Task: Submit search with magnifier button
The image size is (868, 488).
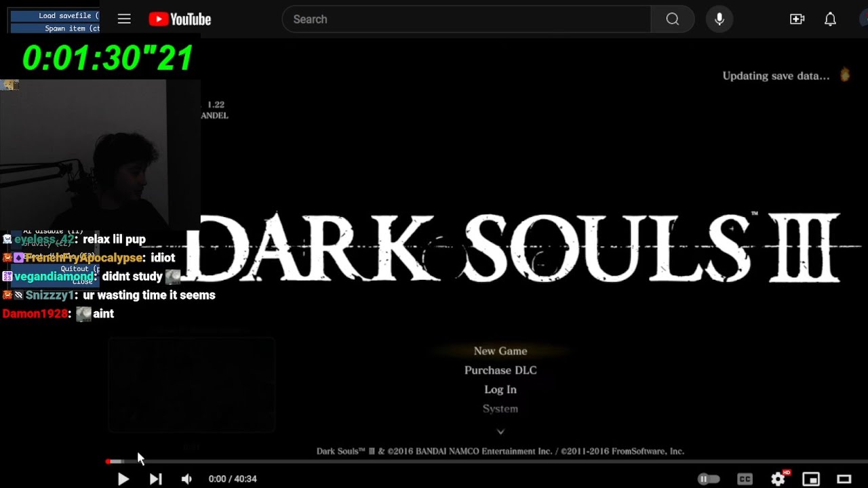Action: pos(673,19)
